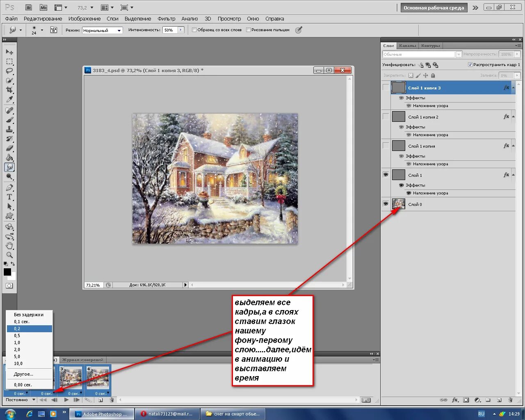Toggle Quick Mask mode

(x=9, y=285)
